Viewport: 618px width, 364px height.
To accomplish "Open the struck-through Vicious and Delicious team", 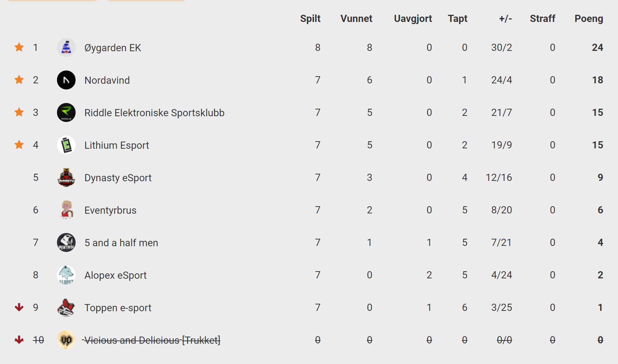I will 151,340.
